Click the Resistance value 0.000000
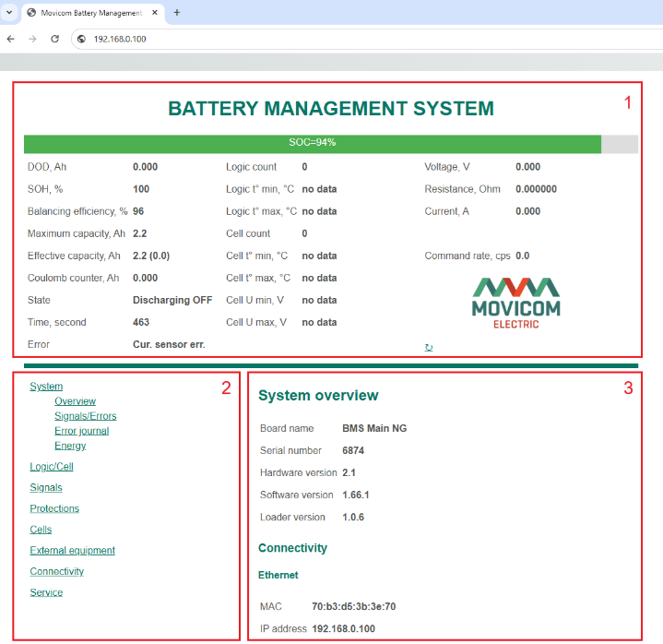The image size is (663, 644). tap(536, 189)
